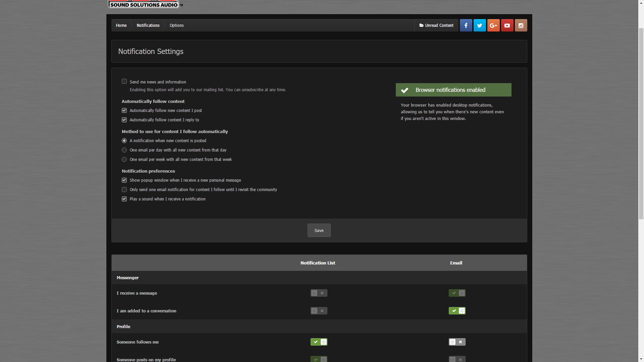Open the Google Plus social icon
The width and height of the screenshot is (644, 362).
click(493, 25)
